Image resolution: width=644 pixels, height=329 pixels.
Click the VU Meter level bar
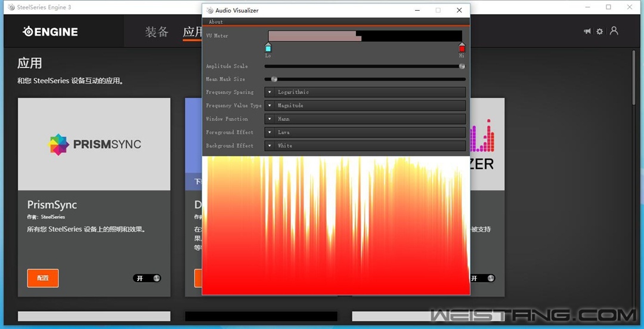click(365, 36)
